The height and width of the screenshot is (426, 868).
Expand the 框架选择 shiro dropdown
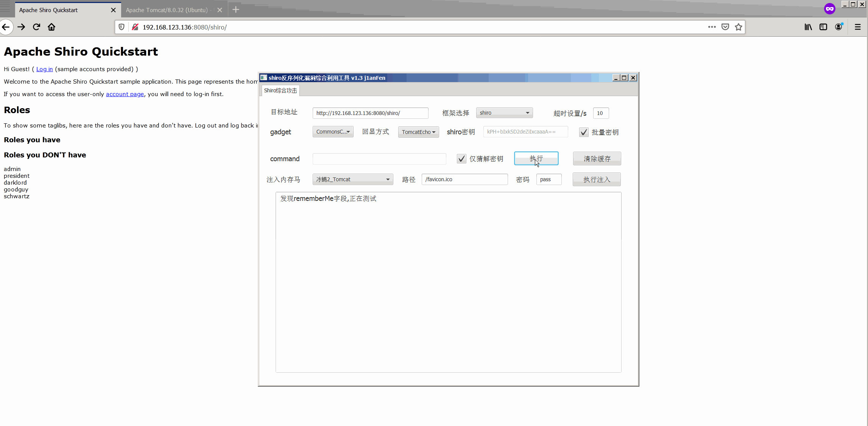coord(504,113)
